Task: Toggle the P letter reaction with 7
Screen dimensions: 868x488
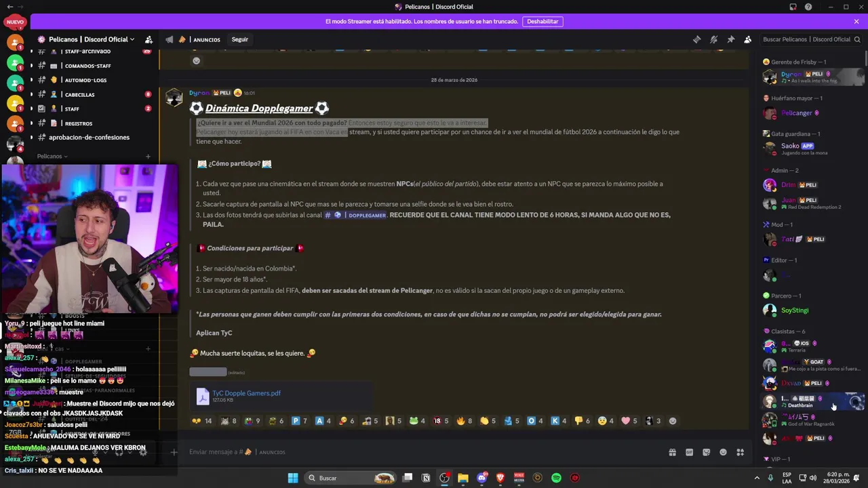Action: (299, 421)
